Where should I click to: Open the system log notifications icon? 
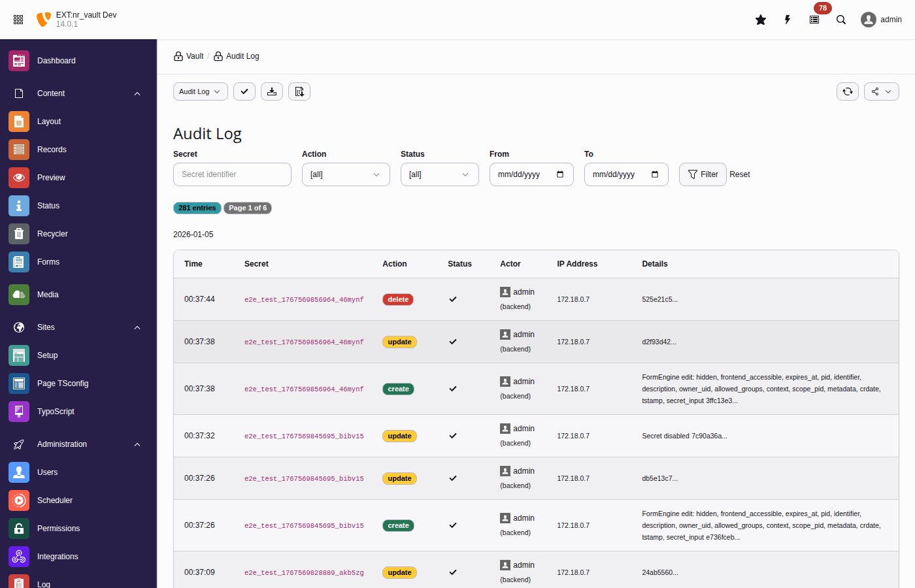point(814,20)
